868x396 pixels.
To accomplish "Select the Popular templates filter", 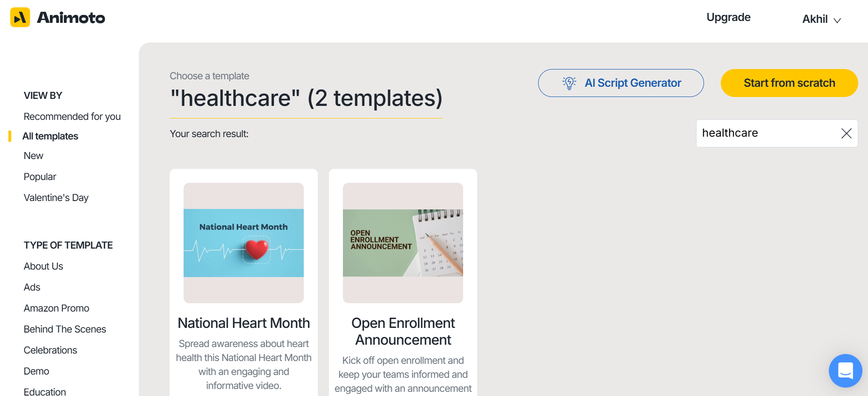I will click(40, 176).
